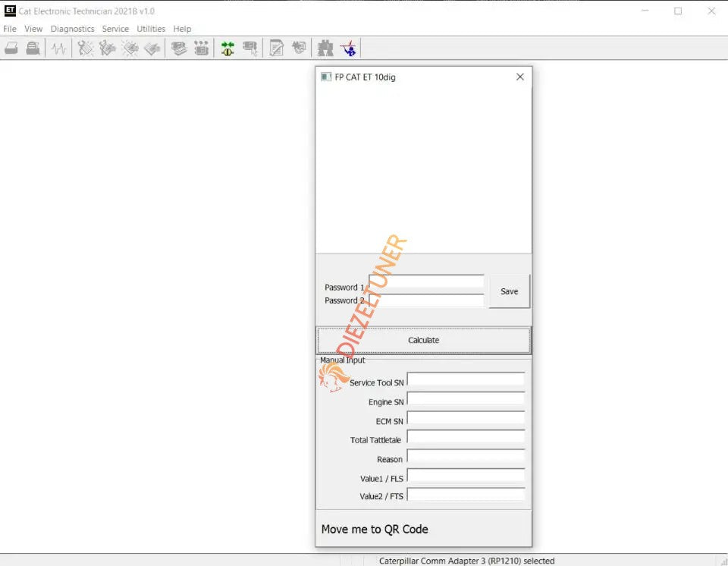This screenshot has width=728, height=566.
Task: Click the Password 1 input field
Action: click(426, 281)
